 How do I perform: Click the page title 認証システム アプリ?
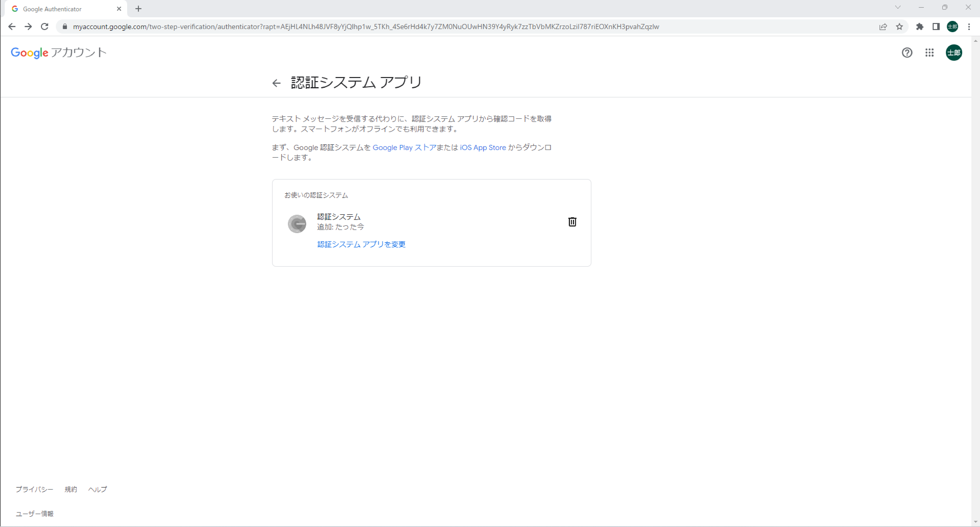(356, 83)
